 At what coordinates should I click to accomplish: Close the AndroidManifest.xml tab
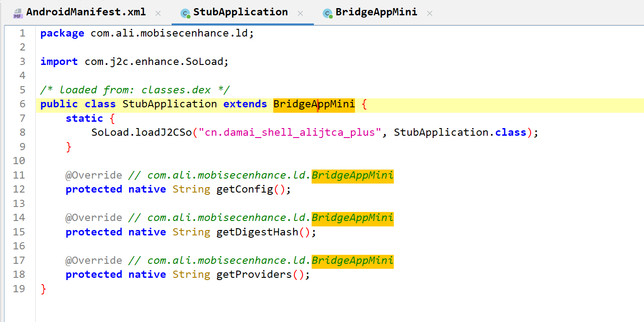(158, 14)
